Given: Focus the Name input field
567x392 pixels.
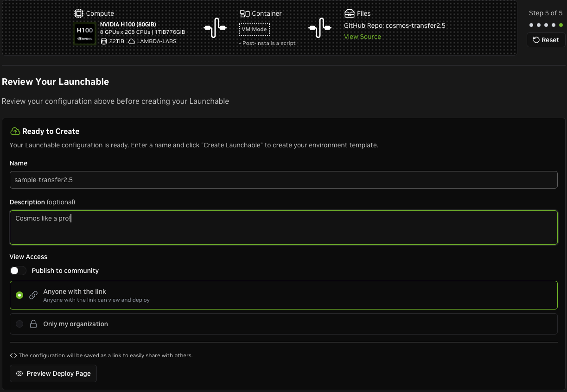Looking at the screenshot, I should pyautogui.click(x=283, y=180).
